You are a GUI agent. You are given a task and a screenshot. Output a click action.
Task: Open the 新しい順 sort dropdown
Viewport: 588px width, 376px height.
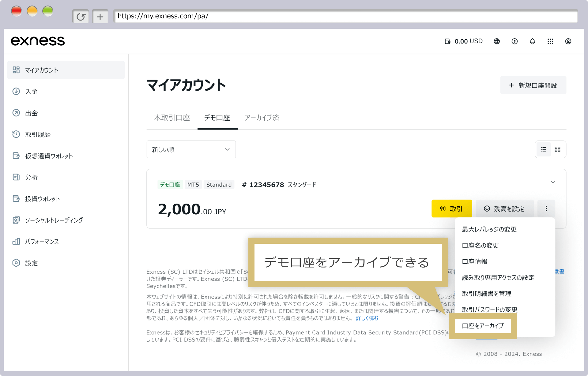pyautogui.click(x=191, y=149)
